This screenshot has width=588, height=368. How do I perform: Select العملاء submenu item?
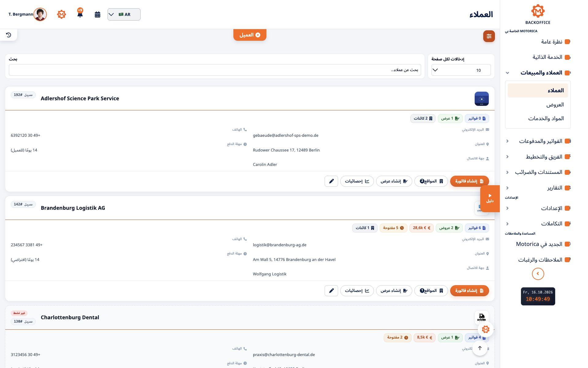pyautogui.click(x=538, y=90)
